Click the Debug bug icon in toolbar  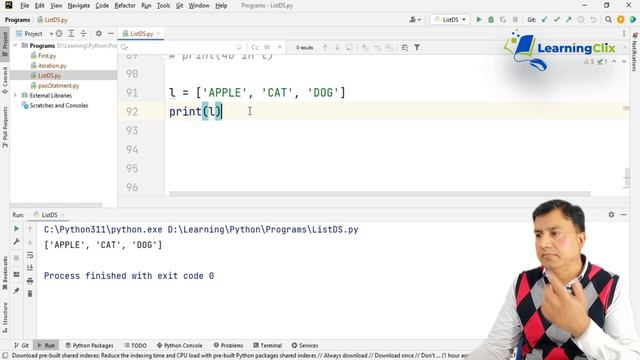point(491,20)
